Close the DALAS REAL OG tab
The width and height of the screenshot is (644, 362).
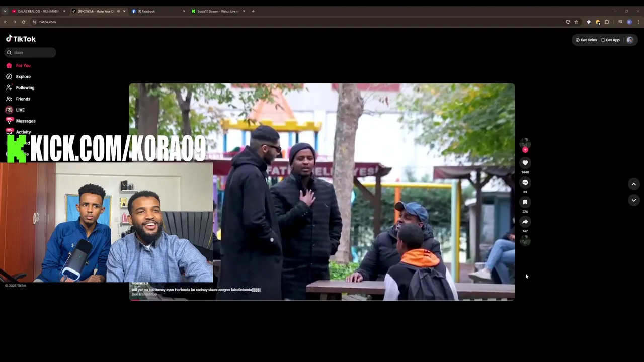(x=64, y=11)
